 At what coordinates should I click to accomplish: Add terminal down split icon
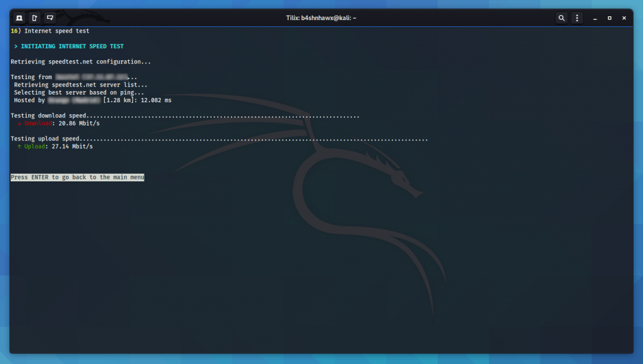point(50,18)
